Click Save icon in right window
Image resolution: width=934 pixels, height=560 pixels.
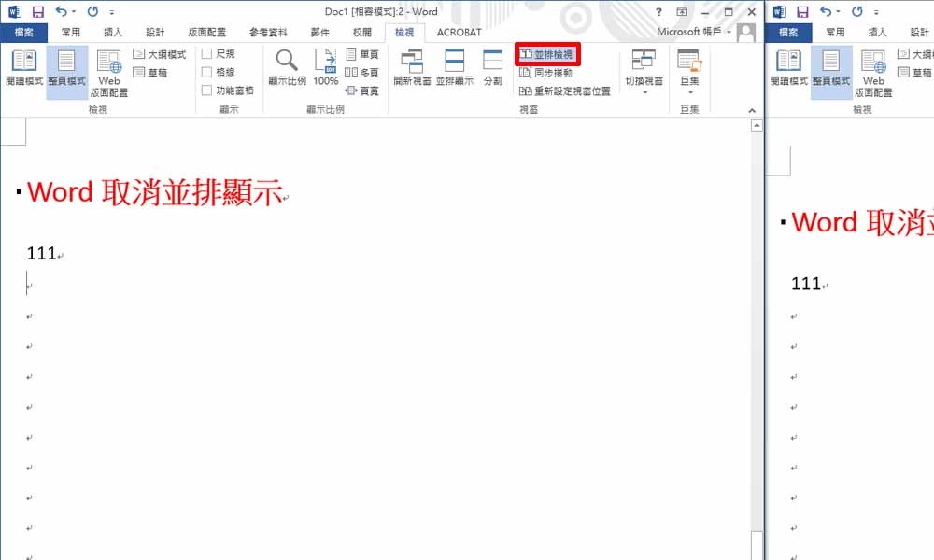pos(802,11)
